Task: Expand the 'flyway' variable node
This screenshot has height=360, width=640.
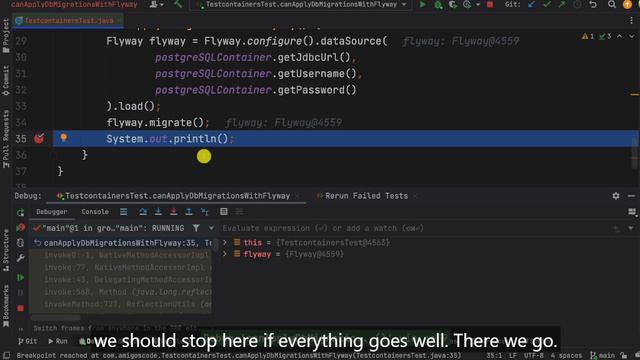Action: tap(224, 254)
